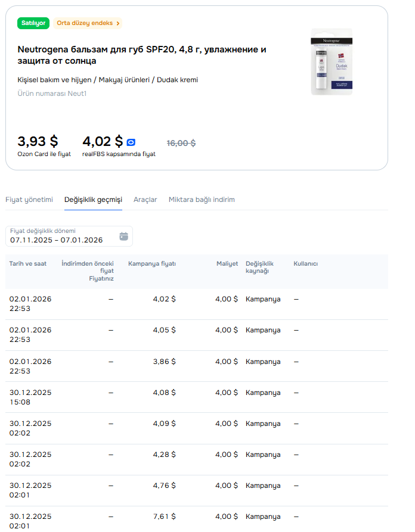Click the Neutrogena product title
This screenshot has height=532, width=415.
[142, 55]
